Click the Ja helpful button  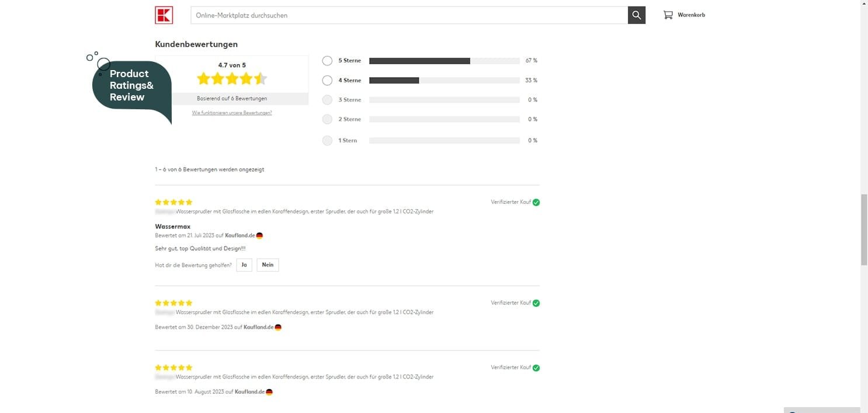click(244, 265)
